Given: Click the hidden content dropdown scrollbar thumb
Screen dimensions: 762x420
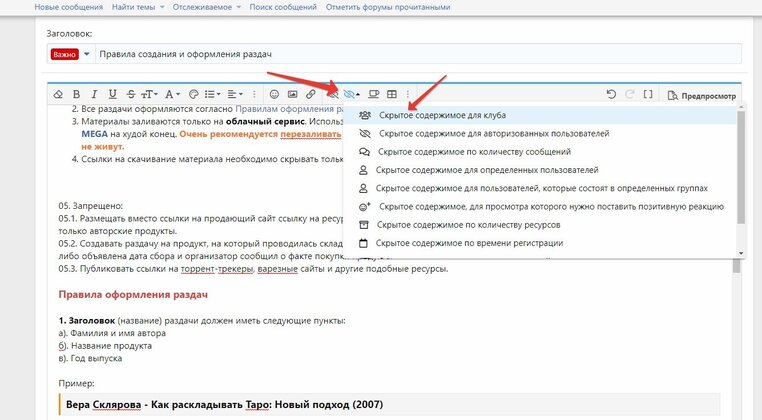Looking at the screenshot, I should pyautogui.click(x=741, y=168).
